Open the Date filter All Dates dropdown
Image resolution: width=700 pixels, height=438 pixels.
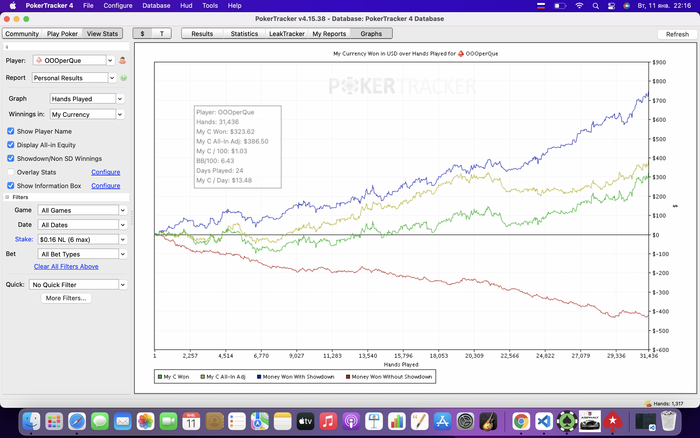pos(82,225)
